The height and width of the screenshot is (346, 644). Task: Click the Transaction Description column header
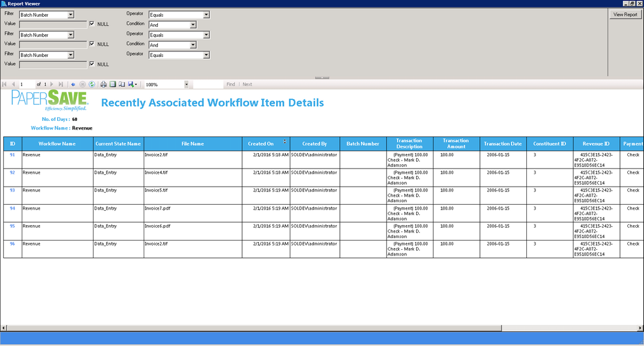(x=409, y=144)
